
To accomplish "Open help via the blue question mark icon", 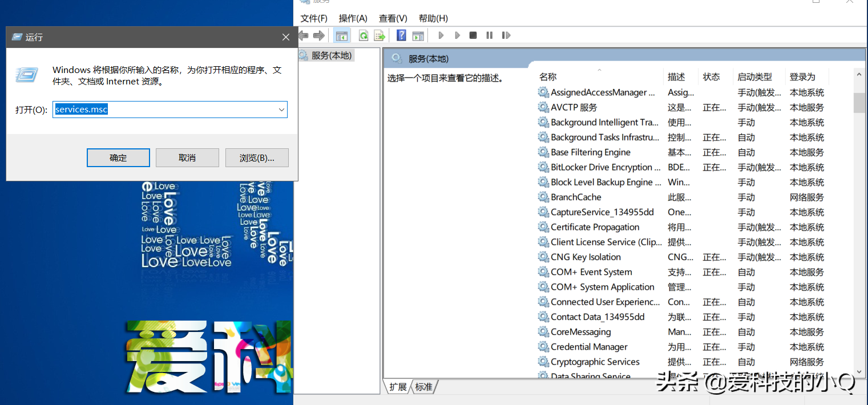I will 401,35.
